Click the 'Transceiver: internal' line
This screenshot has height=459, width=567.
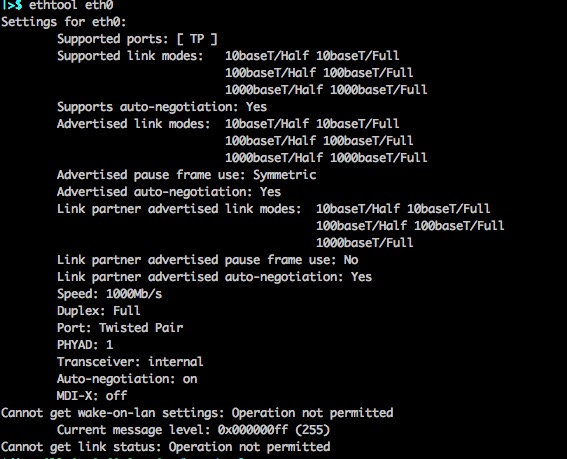(x=130, y=362)
